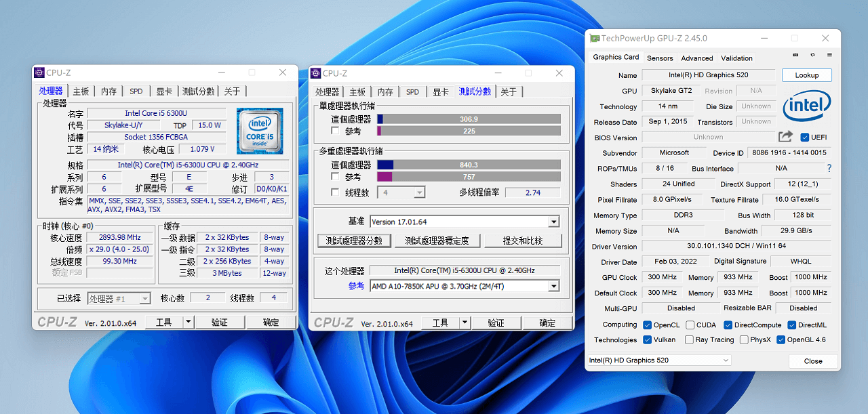868x414 pixels.
Task: Click the Release Date value Sep 1, 2015
Action: point(668,122)
